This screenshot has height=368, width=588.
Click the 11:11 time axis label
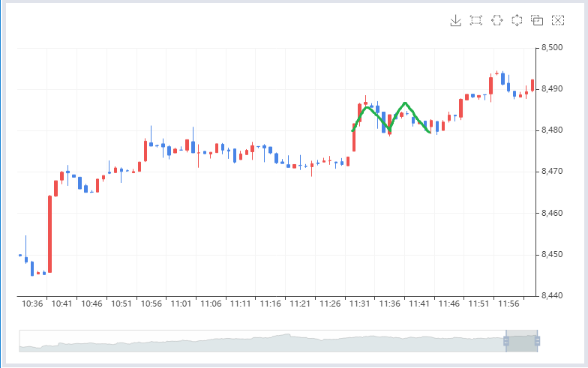(240, 304)
